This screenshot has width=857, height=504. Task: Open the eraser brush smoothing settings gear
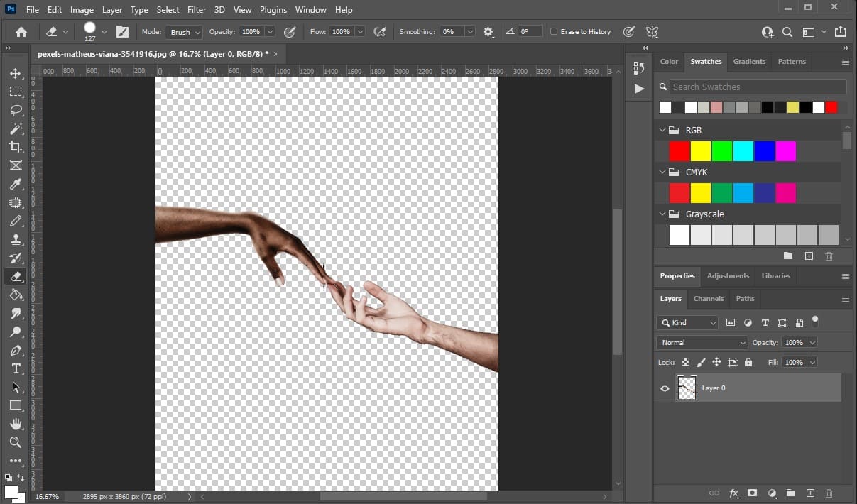click(488, 31)
